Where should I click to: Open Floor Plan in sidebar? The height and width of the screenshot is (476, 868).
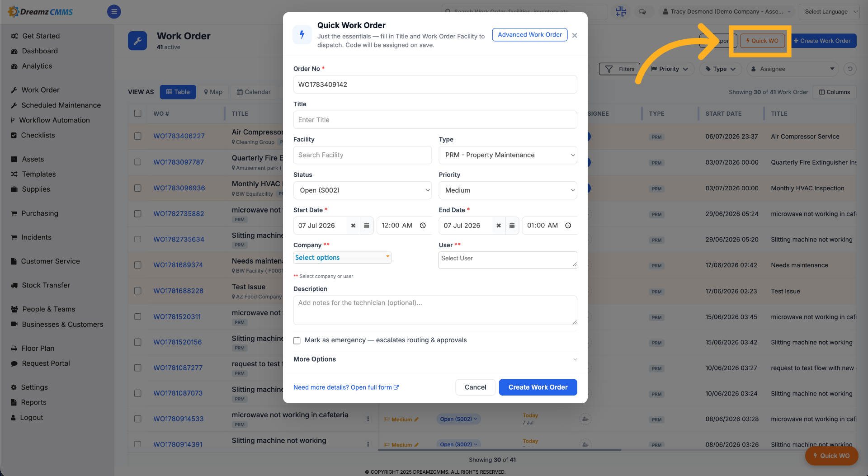(x=38, y=349)
